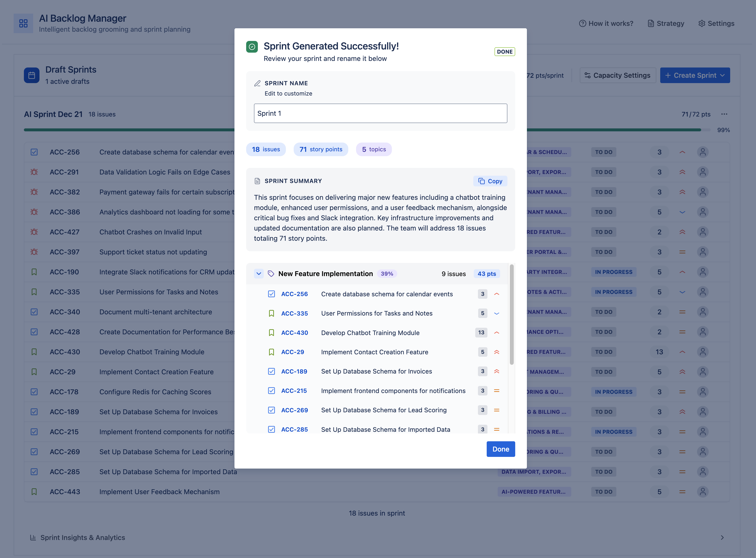Open the Create Sprint dropdown

point(695,75)
